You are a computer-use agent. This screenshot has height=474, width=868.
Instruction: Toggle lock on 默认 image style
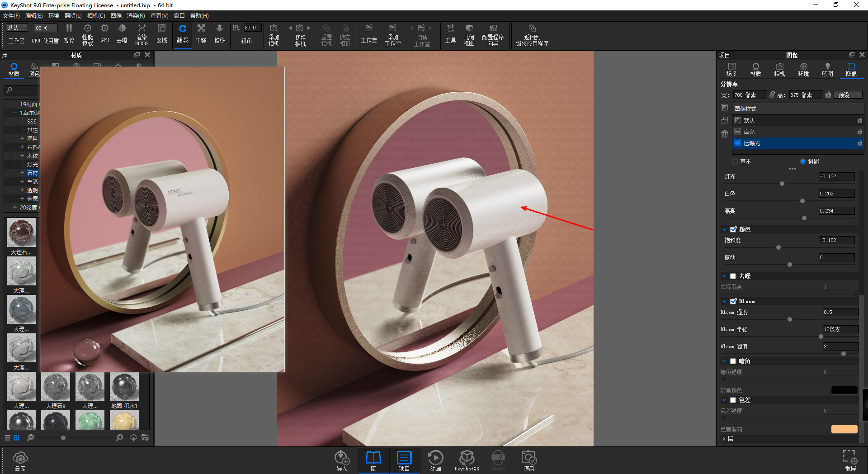(859, 120)
